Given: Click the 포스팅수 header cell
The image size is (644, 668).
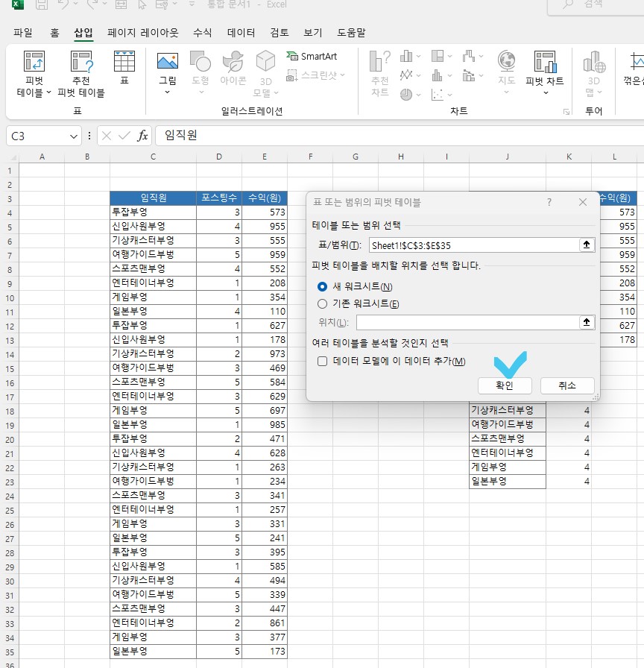Looking at the screenshot, I should [x=219, y=198].
